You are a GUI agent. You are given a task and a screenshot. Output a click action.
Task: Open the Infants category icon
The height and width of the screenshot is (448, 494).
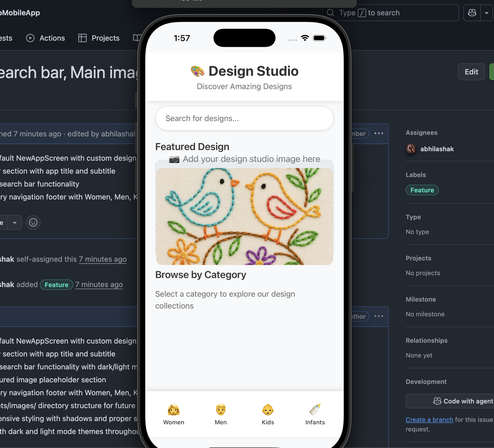tap(315, 410)
